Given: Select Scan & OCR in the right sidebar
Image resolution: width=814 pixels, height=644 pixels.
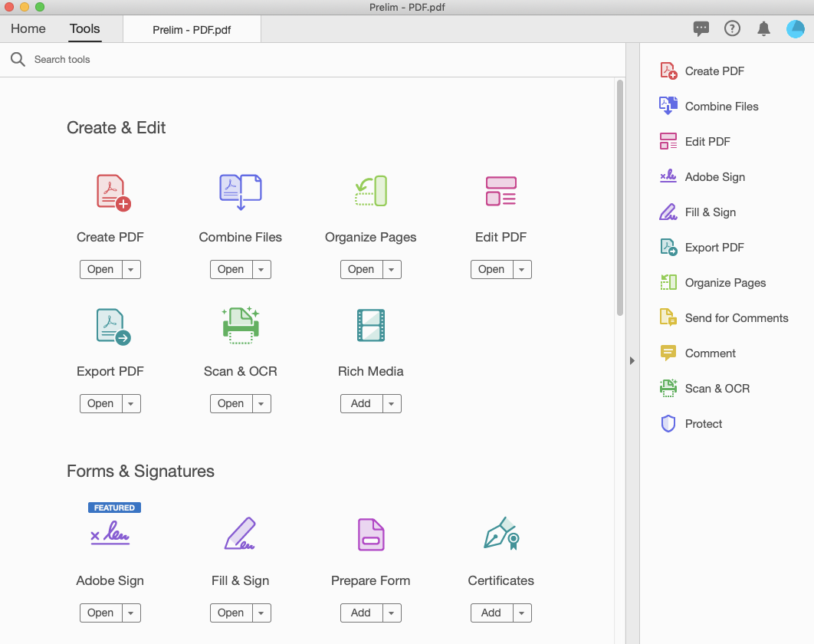Looking at the screenshot, I should tap(704, 389).
